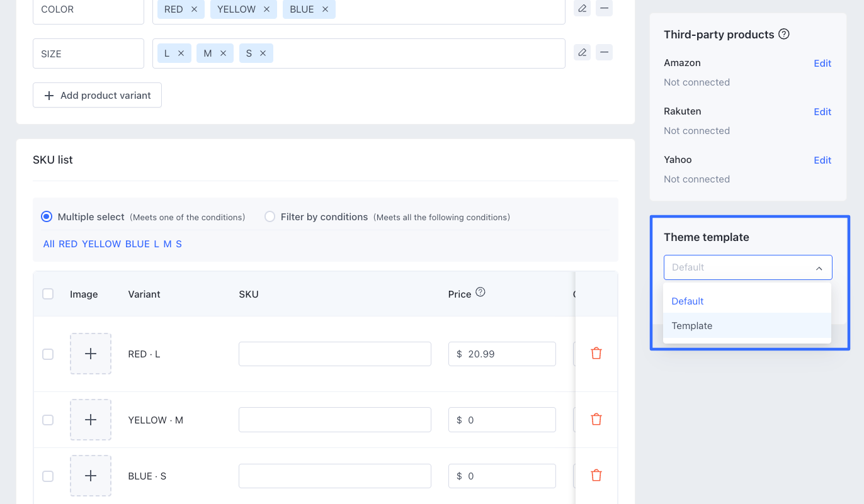This screenshot has width=864, height=504.
Task: Delete the RED · L variant row
Action: pos(596,354)
